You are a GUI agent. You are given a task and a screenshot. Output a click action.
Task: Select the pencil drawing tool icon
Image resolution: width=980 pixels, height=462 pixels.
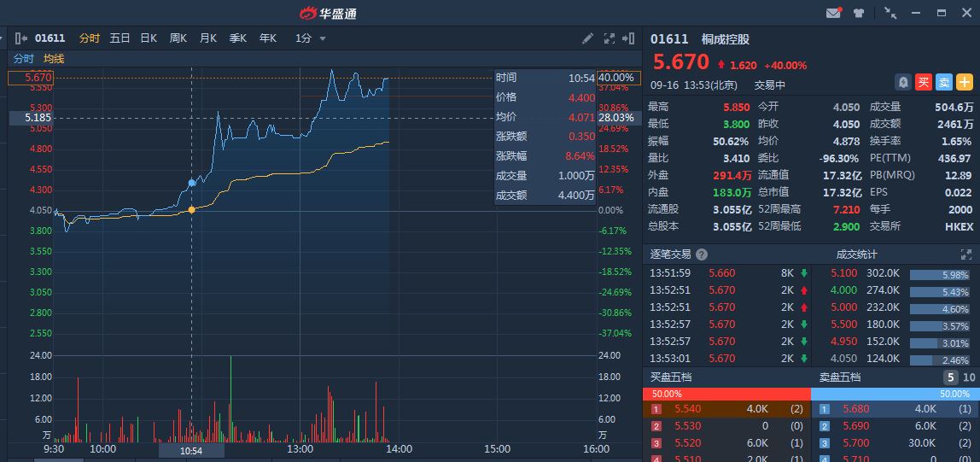(x=587, y=38)
